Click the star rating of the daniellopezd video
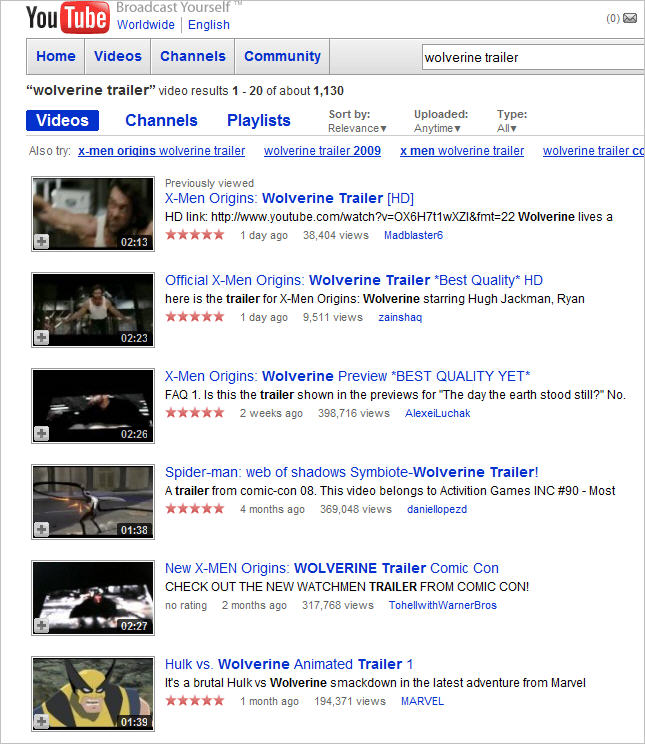 pos(195,509)
